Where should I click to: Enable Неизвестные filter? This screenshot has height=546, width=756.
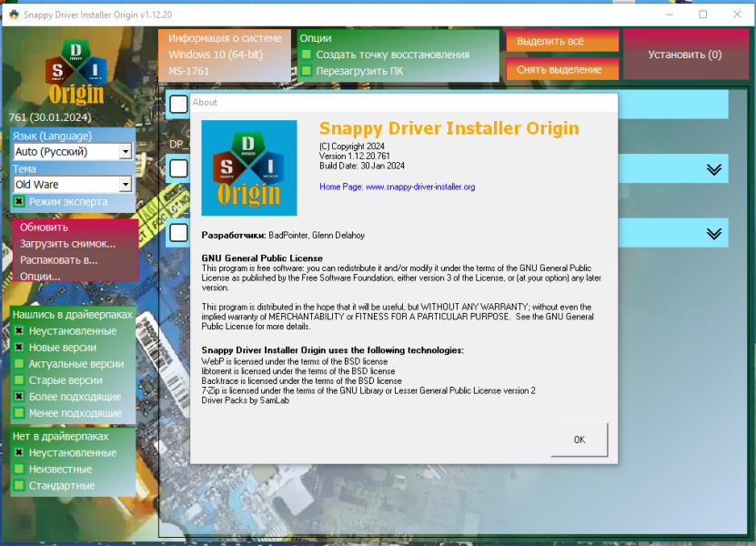(19, 469)
